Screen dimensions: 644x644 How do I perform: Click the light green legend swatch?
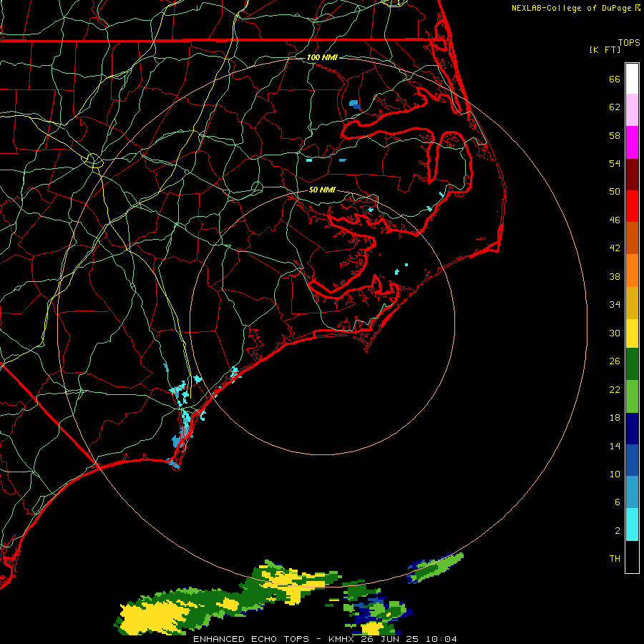[x=632, y=396]
